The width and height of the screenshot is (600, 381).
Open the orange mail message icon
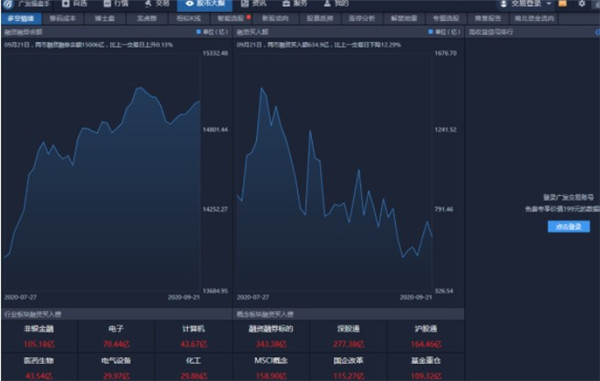[x=562, y=3]
